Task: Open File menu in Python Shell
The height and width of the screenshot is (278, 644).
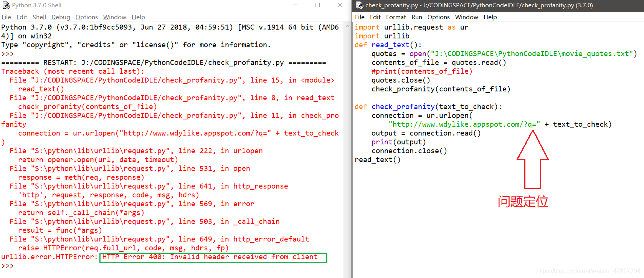Action: pyautogui.click(x=6, y=17)
